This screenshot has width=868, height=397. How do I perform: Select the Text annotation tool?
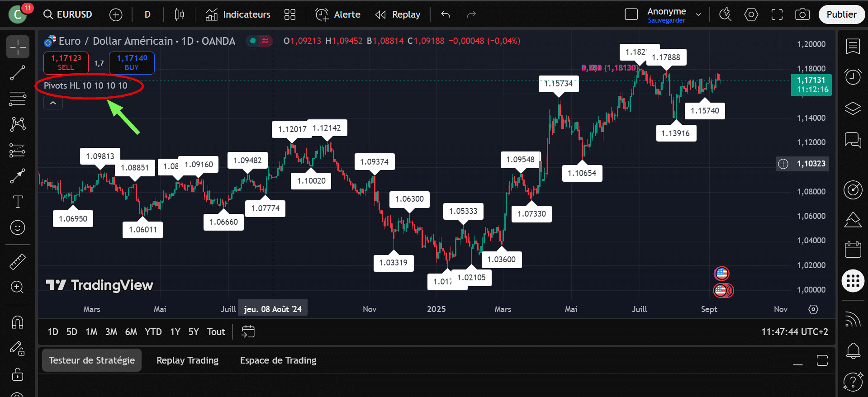pyautogui.click(x=18, y=202)
